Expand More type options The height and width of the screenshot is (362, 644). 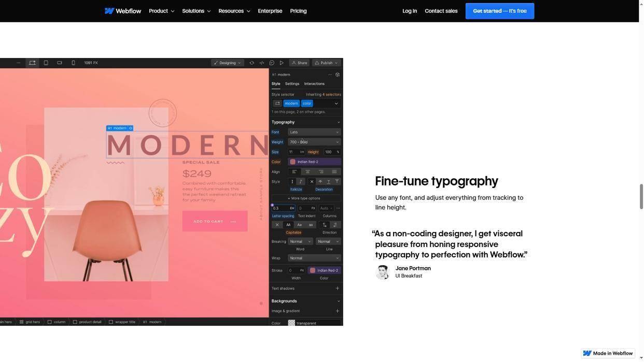pos(305,198)
